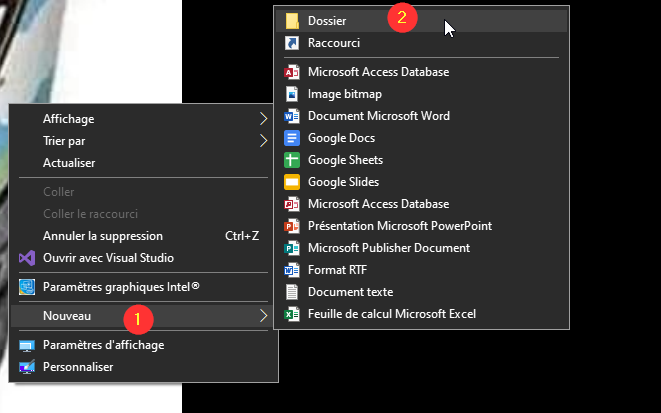Expand the Nouveau submenu arrow
This screenshot has width=661, height=413.
263,316
